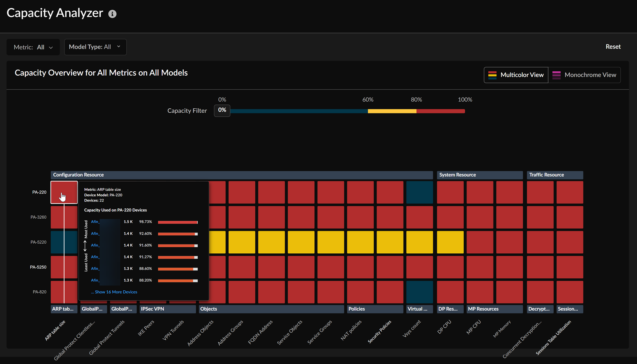Viewport: 637px width, 364px height.
Task: Select the PA-5220 DP CPU yellow cell
Action: 450,242
